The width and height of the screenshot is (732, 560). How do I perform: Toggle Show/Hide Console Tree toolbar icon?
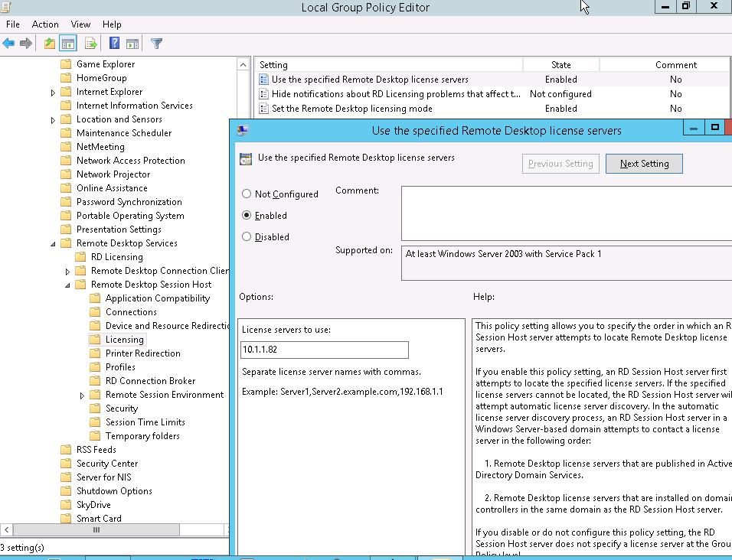68,44
